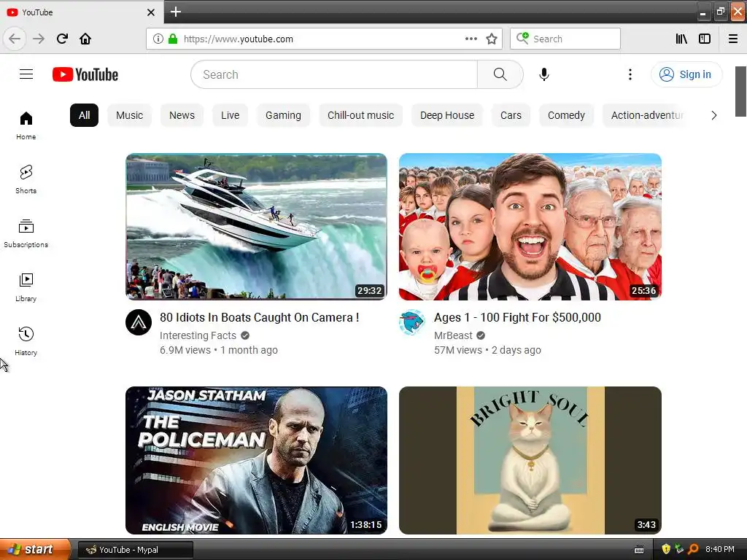Click the browser toolbar Search box
747x560 pixels.
point(565,39)
